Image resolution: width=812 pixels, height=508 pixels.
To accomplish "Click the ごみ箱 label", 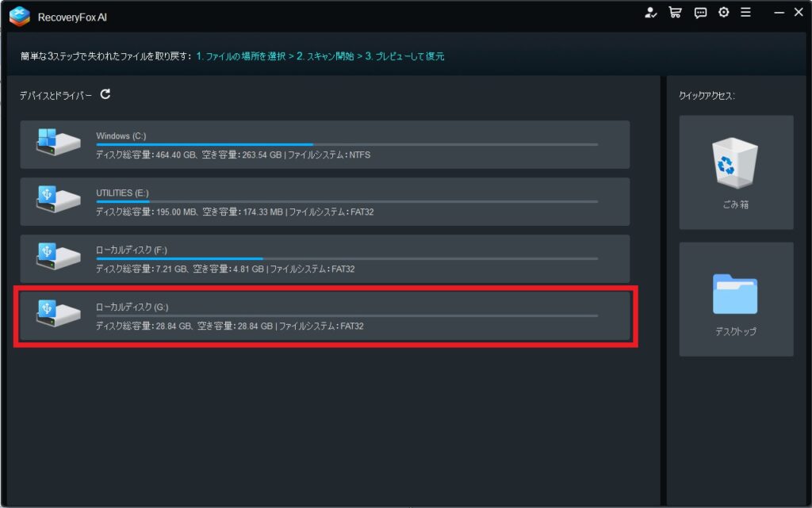I will point(736,204).
